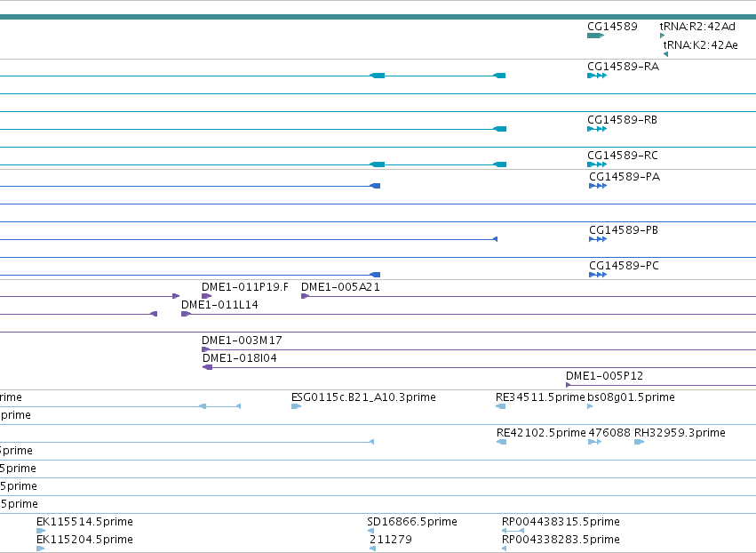Click the teal exon nearest the CG14589-RA glyph
756x553 pixels.
coord(499,76)
